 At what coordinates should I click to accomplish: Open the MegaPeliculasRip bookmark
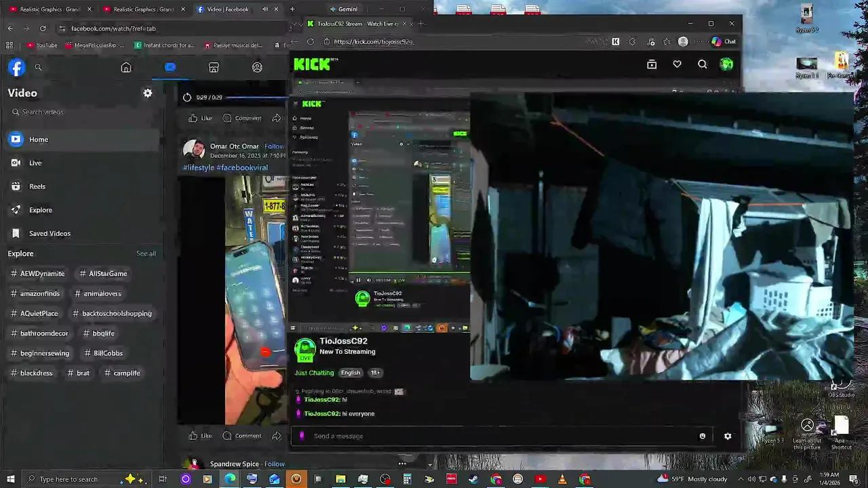[x=96, y=45]
